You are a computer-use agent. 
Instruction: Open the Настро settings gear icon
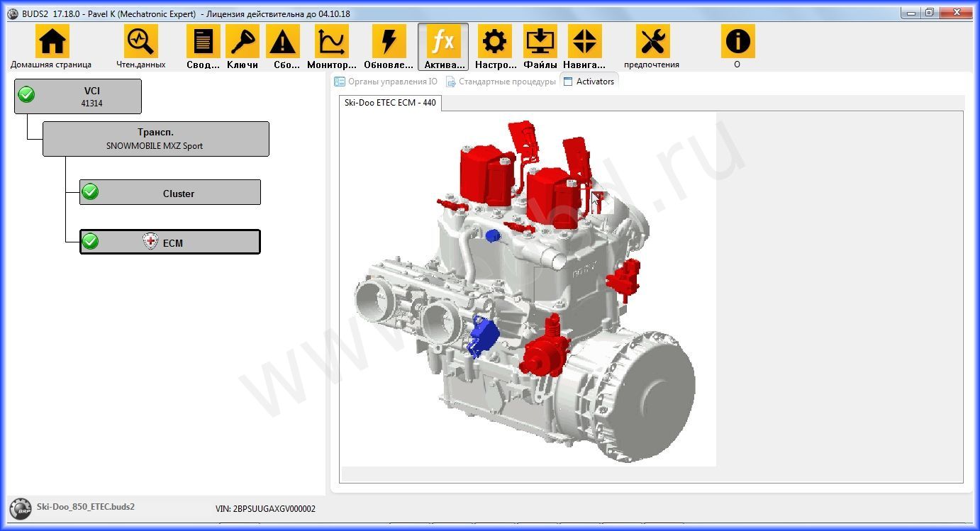click(495, 41)
